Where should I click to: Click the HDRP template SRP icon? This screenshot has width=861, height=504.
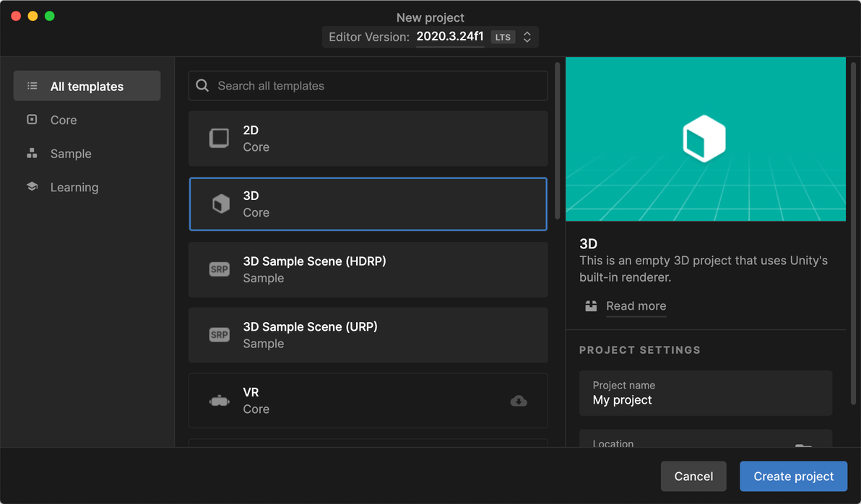tap(219, 269)
